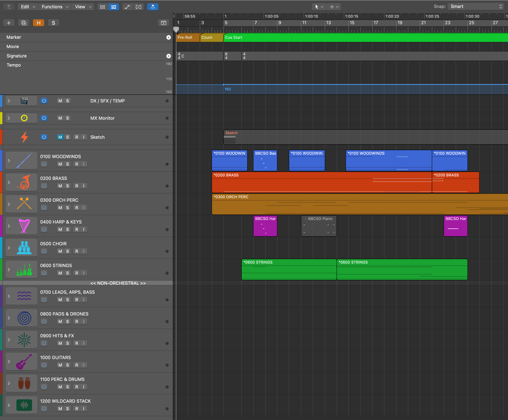The image size is (508, 420).
Task: Click the add new track plus button
Action: point(9,23)
